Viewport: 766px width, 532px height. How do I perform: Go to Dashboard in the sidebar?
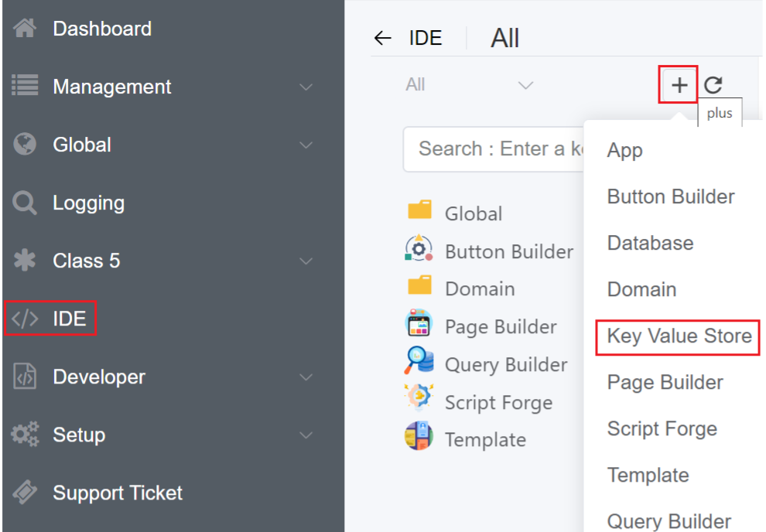pyautogui.click(x=101, y=29)
